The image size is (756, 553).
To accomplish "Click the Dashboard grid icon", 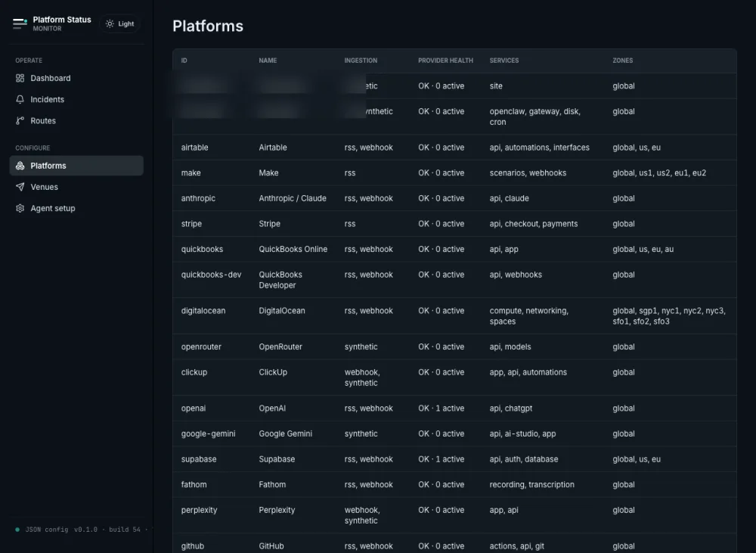I will point(20,78).
